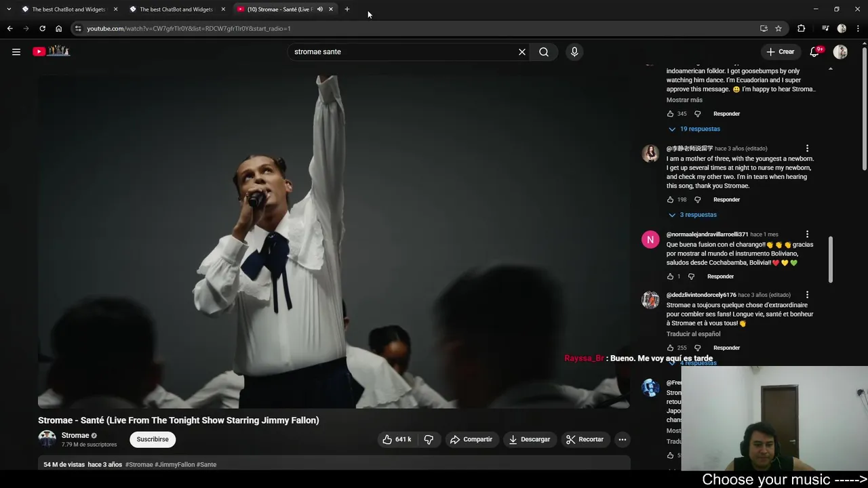868x488 pixels.
Task: Reply to the comment with 345 likes
Action: click(726, 114)
